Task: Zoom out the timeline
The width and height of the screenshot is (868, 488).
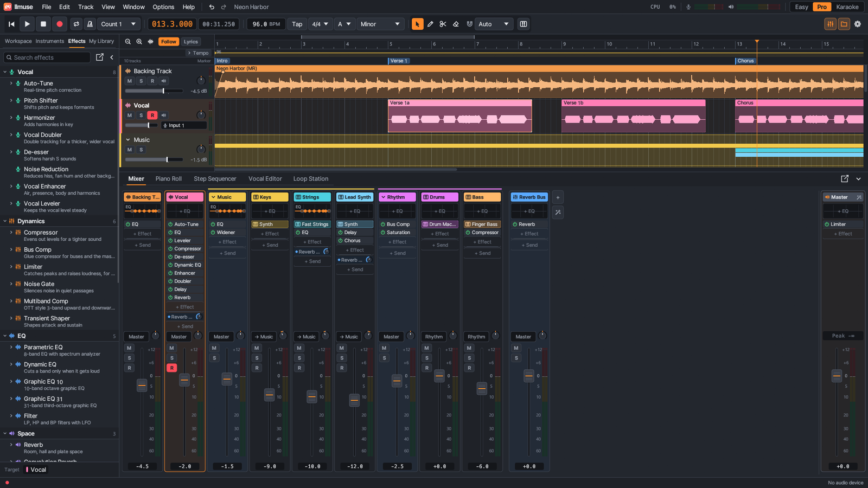Action: tap(128, 42)
